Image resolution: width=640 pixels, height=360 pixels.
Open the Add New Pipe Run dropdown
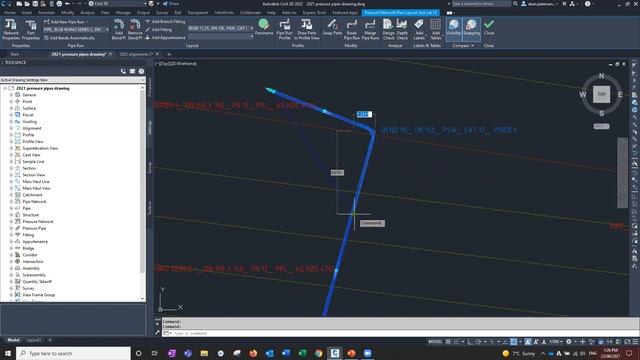66,22
